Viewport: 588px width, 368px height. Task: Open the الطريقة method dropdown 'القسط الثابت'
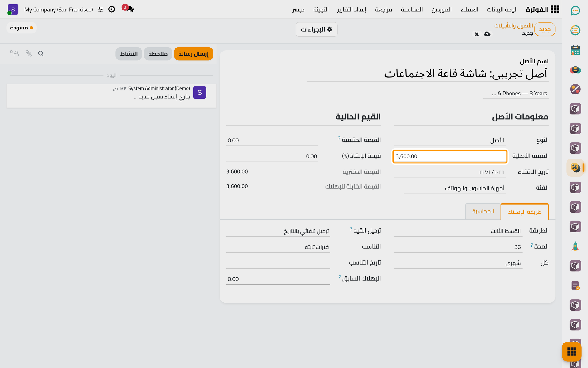pos(458,231)
